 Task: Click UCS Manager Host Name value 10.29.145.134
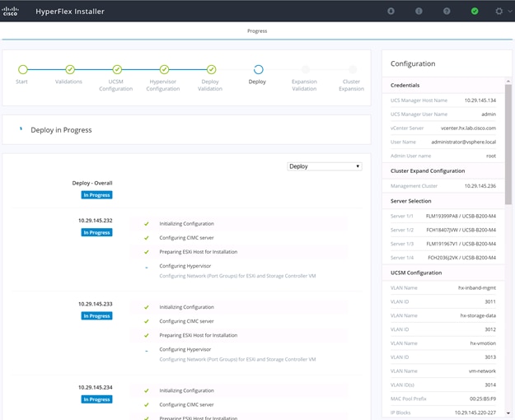pyautogui.click(x=480, y=100)
